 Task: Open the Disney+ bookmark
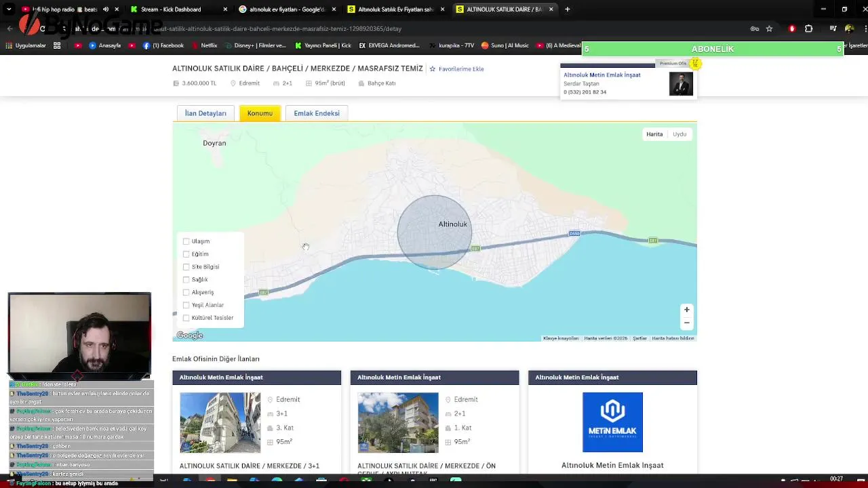(x=255, y=45)
